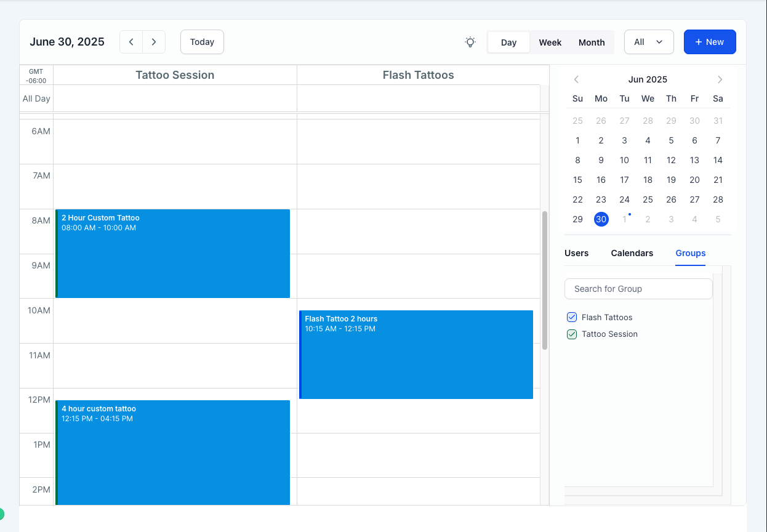Select May 25 in mini calendar
Screen dimensions: 767x532
coord(577,121)
